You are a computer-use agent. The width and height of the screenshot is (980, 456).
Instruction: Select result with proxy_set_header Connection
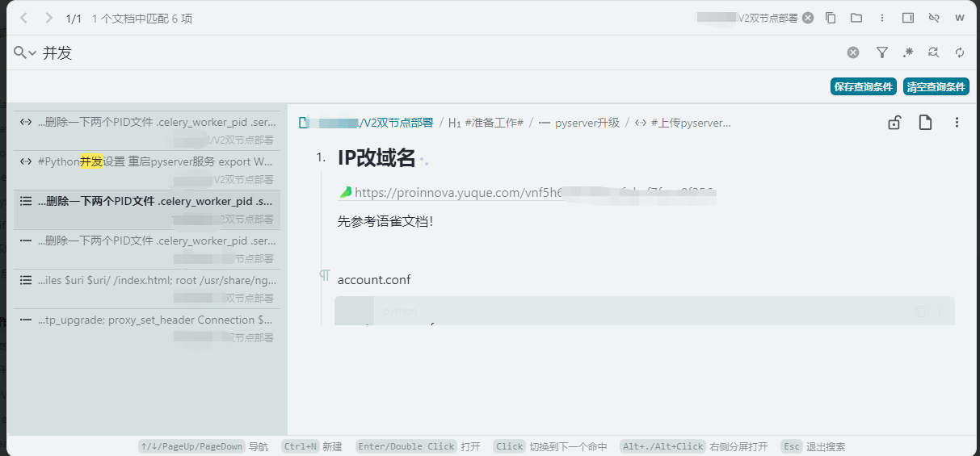click(147, 328)
